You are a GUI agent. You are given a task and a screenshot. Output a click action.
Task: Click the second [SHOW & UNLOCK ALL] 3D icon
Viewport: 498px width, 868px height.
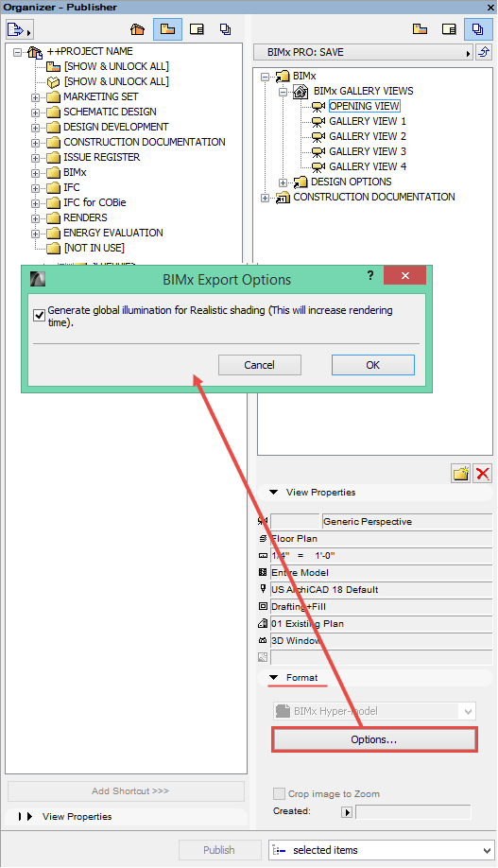click(x=53, y=82)
